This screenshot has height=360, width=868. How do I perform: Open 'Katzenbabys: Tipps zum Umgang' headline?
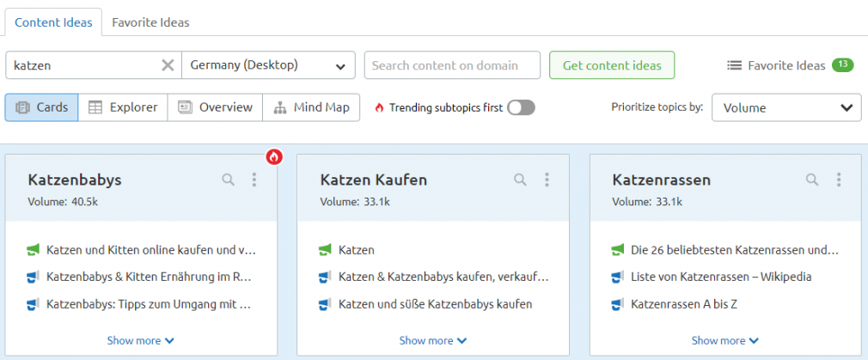pos(150,303)
